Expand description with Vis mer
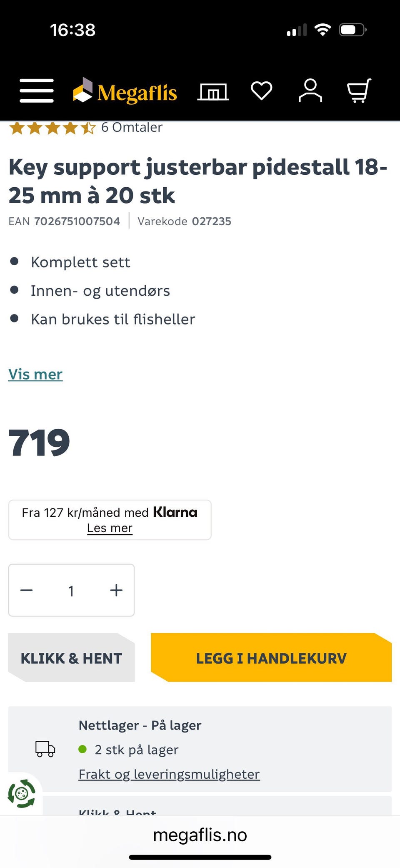The width and height of the screenshot is (400, 868). click(35, 374)
